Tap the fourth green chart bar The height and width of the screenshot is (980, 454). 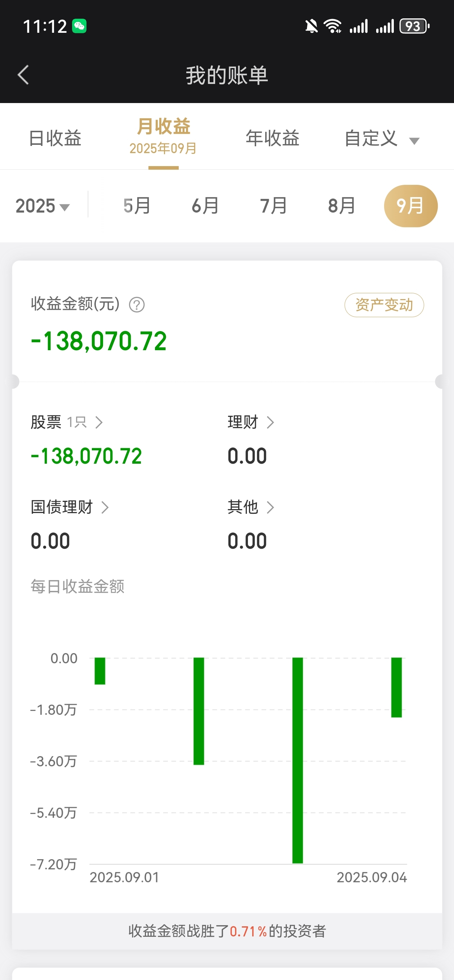[x=397, y=687]
